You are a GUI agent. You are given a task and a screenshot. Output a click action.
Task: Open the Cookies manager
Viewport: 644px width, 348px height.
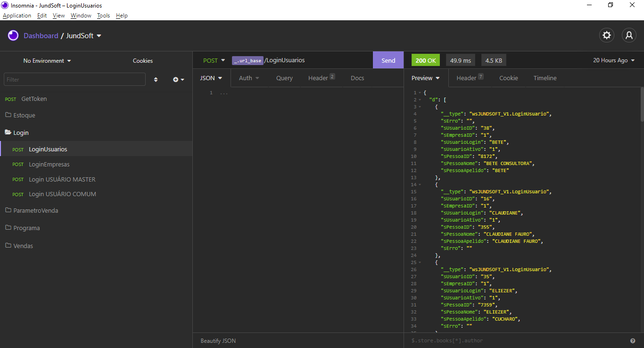click(143, 61)
